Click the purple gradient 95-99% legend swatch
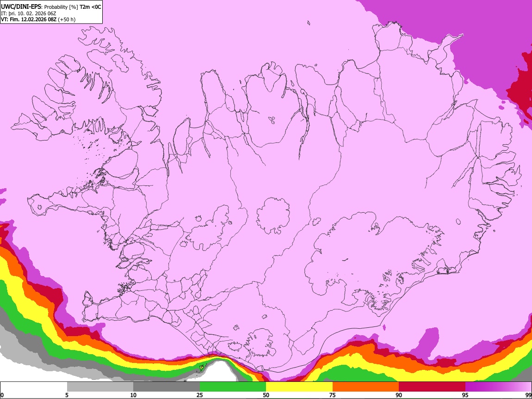 coord(498,387)
